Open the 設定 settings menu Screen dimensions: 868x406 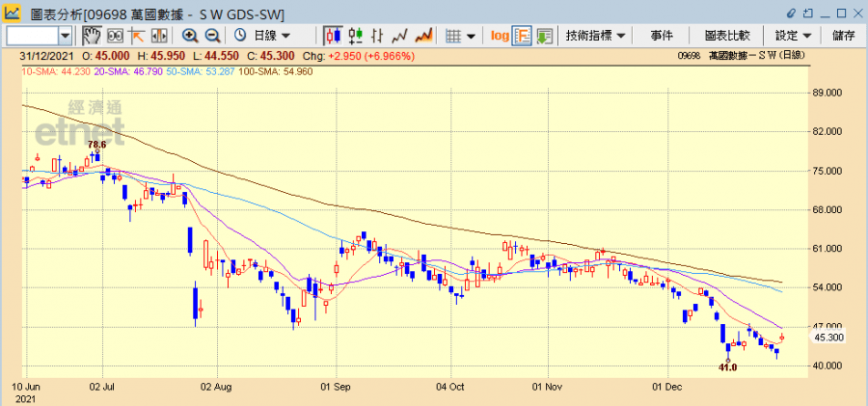(793, 36)
